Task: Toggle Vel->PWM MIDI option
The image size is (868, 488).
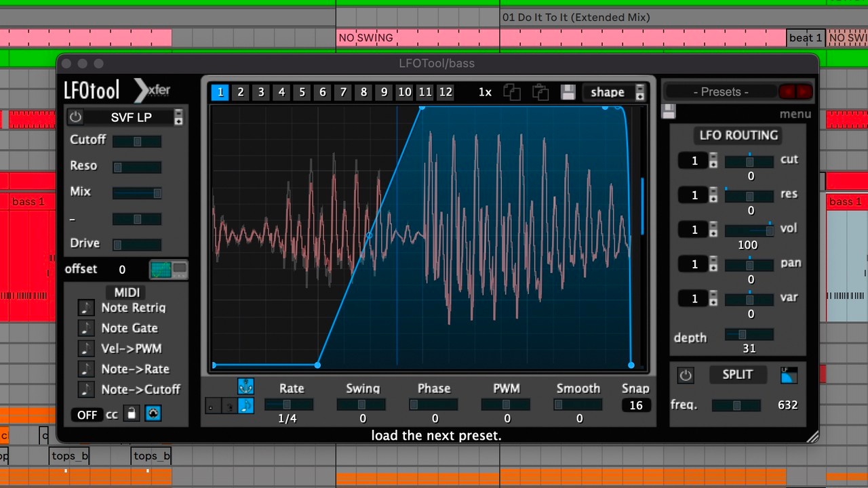Action: pos(86,348)
